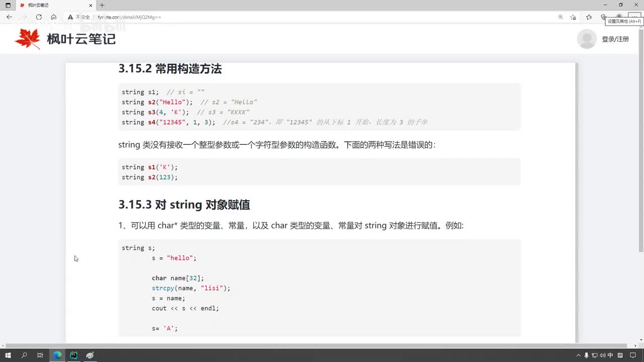Click the code line string s; in last block
644x362 pixels.
click(x=138, y=248)
